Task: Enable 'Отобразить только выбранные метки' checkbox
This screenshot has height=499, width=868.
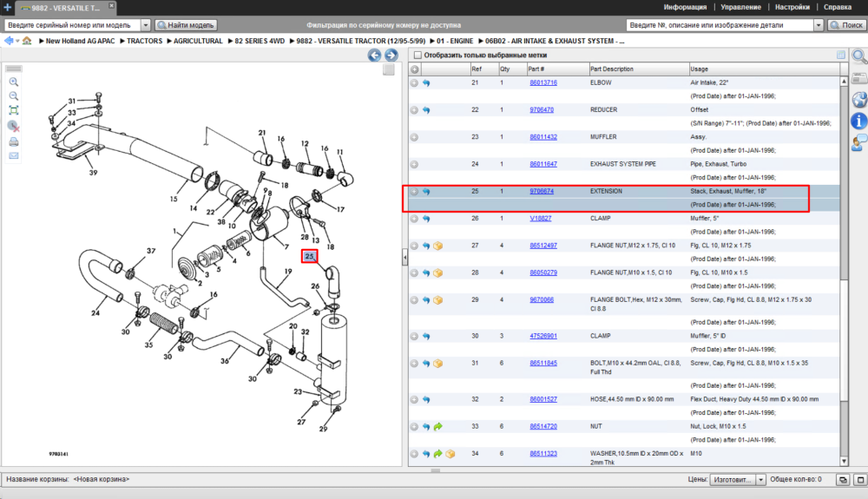Action: (x=418, y=55)
